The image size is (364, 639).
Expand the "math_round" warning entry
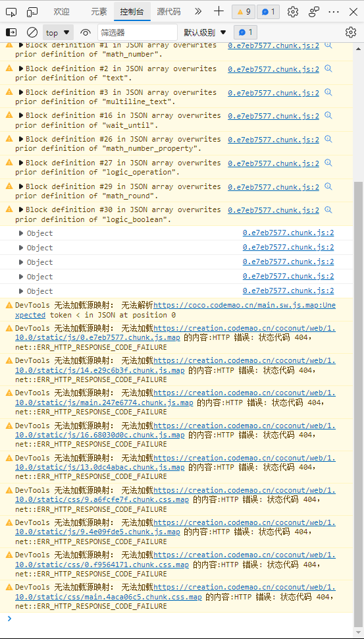click(x=21, y=186)
